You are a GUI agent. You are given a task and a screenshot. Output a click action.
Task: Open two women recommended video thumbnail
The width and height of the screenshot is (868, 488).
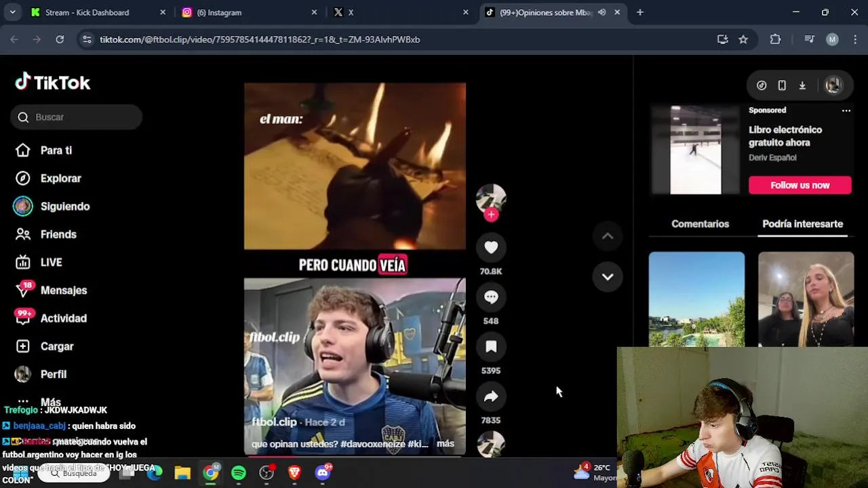click(x=806, y=299)
